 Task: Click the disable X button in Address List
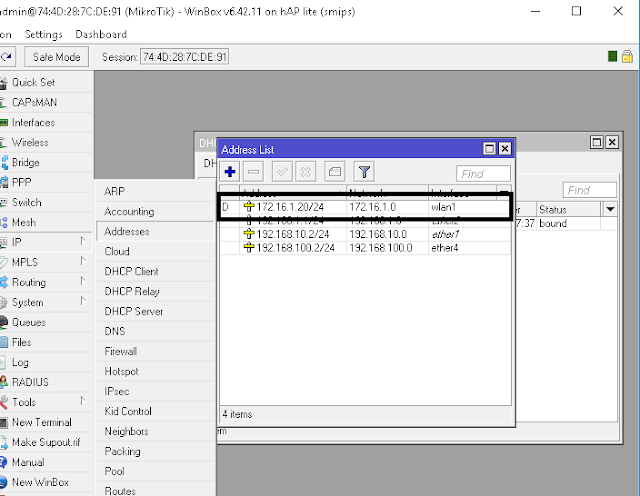(306, 172)
